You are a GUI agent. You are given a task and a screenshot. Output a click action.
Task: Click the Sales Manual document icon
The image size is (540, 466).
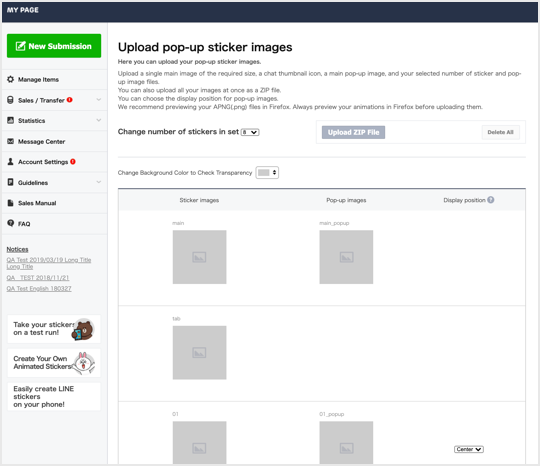pos(10,203)
